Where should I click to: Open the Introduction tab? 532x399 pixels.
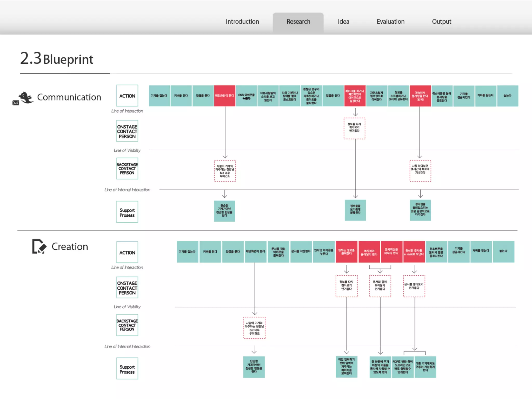(242, 22)
